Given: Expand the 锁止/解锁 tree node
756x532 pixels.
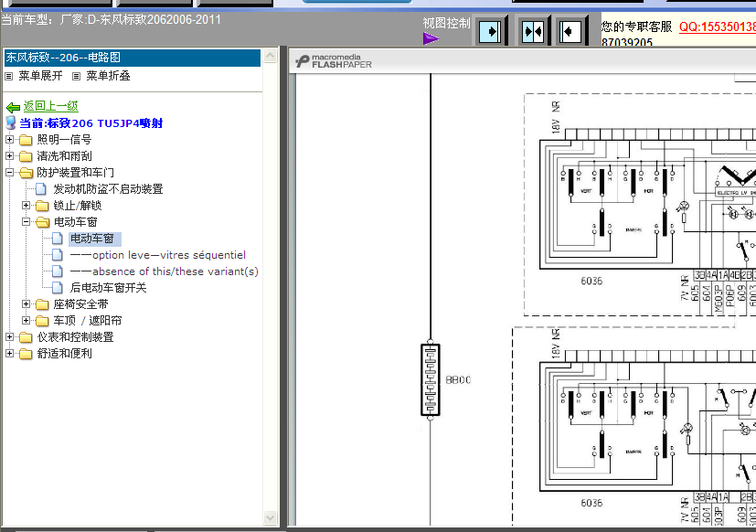Looking at the screenshot, I should click(26, 206).
